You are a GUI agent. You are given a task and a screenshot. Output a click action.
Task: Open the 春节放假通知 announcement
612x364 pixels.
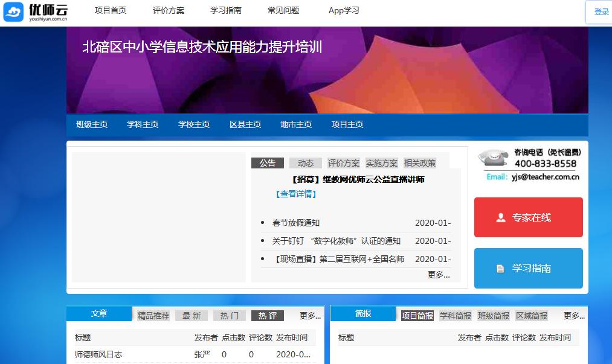click(x=296, y=223)
